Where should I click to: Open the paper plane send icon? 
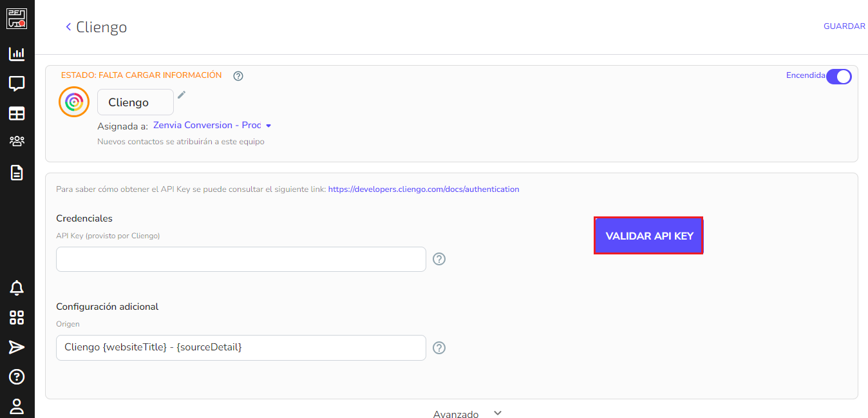17,347
